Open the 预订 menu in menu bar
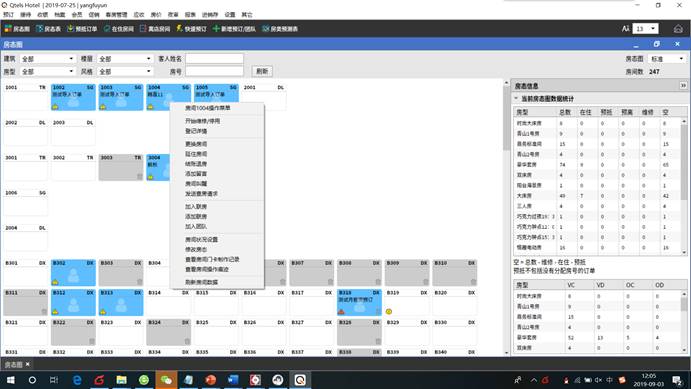The image size is (691, 389). 8,15
